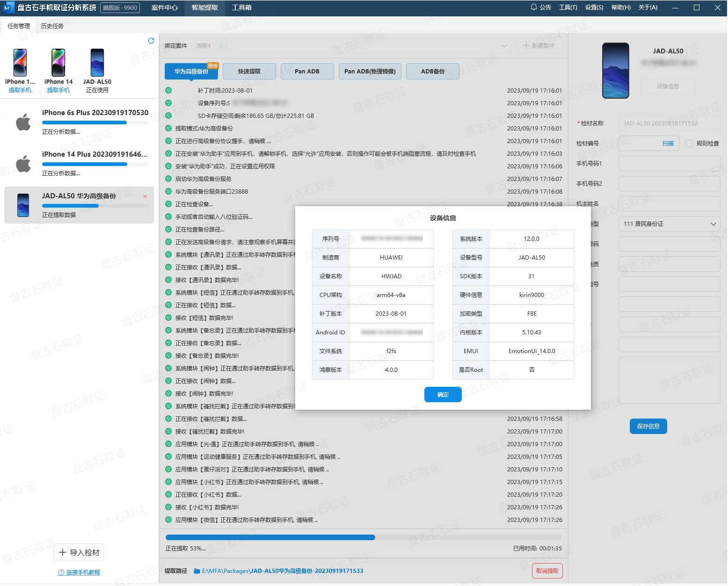
Task: Click the 取消提取 cancel extraction button
Action: click(x=547, y=571)
